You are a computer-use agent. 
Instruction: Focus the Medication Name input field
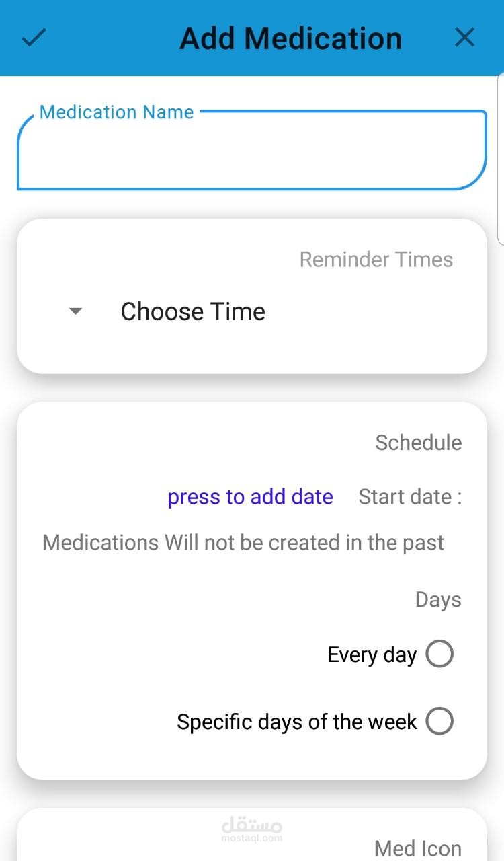tap(251, 154)
